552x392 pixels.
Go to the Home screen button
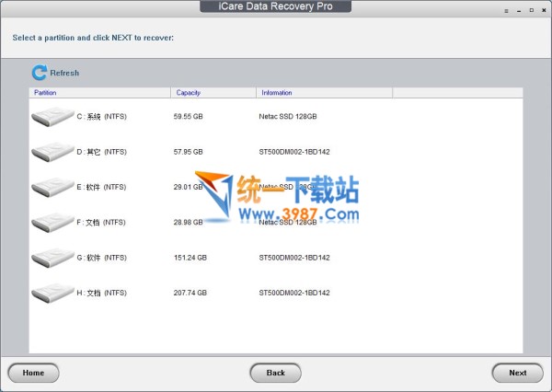33,373
